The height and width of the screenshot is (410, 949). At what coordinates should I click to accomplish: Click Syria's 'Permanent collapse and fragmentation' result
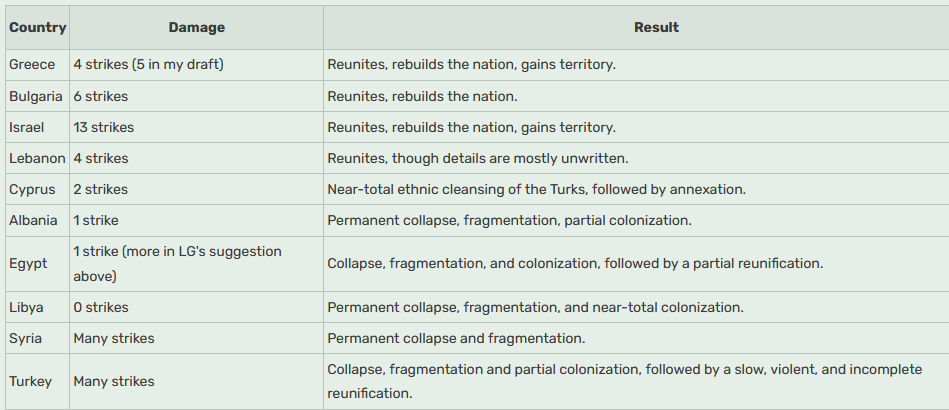coord(456,338)
